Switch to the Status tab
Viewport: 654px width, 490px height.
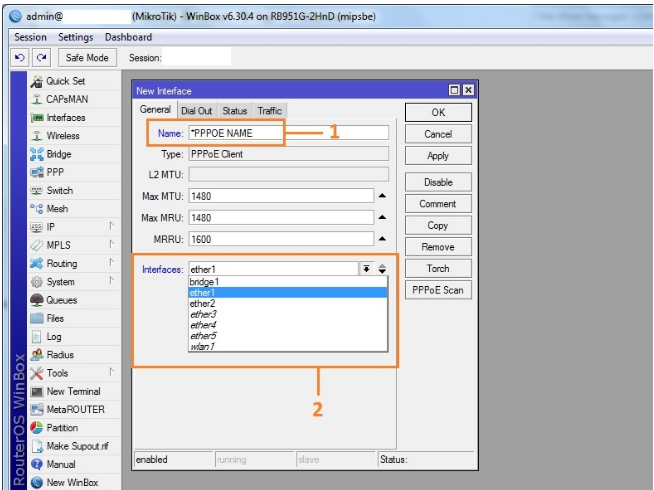234,111
